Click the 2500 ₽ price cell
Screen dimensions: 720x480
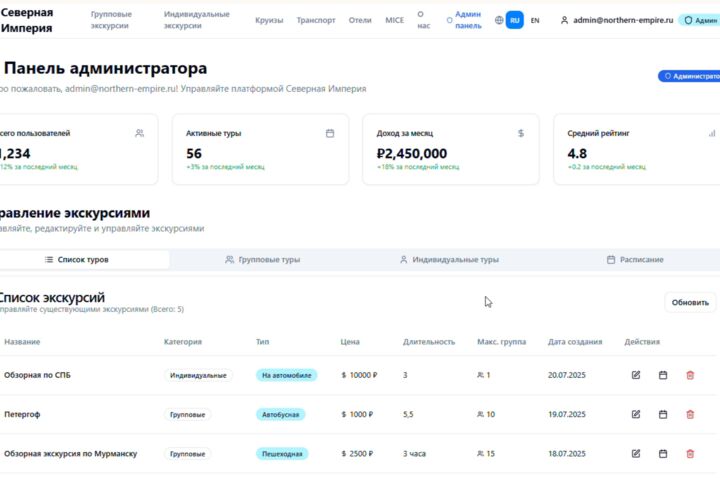coord(357,453)
